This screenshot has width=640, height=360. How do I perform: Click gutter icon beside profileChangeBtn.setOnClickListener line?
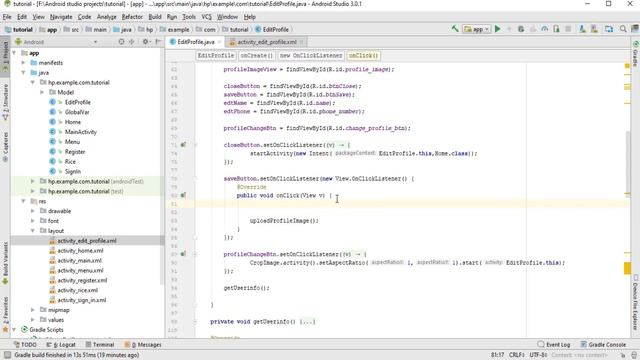(183, 254)
